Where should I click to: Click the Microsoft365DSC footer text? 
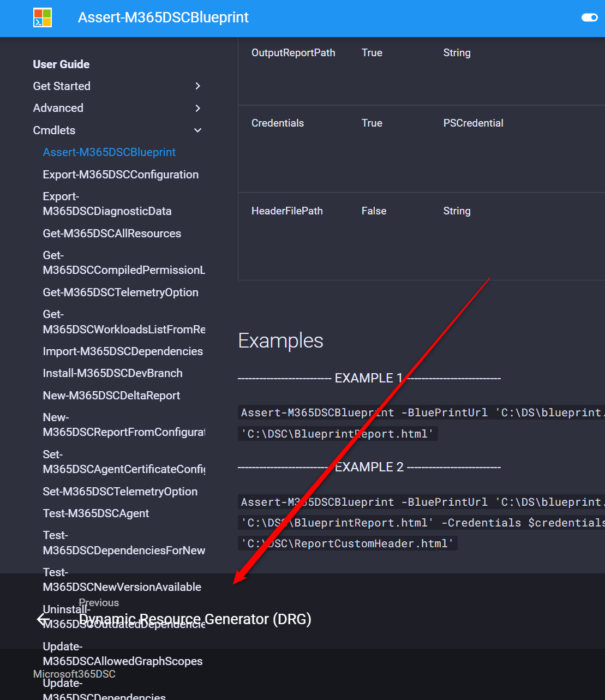tap(74, 674)
